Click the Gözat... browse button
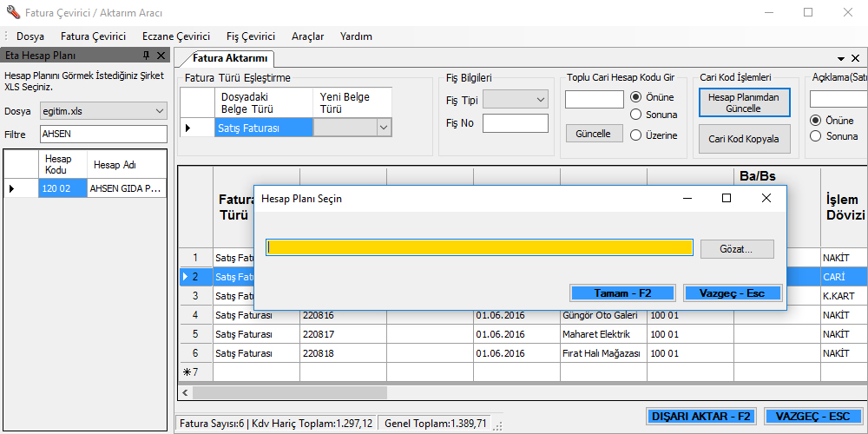This screenshot has width=868, height=434. tap(737, 249)
